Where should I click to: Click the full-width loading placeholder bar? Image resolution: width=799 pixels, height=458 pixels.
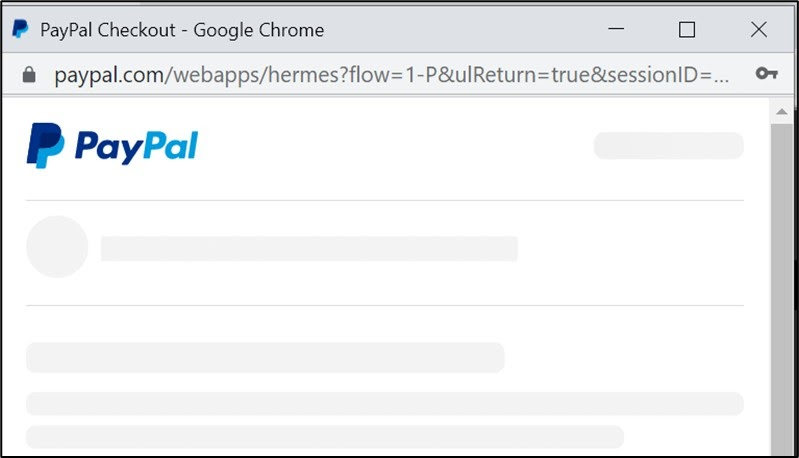[385, 403]
